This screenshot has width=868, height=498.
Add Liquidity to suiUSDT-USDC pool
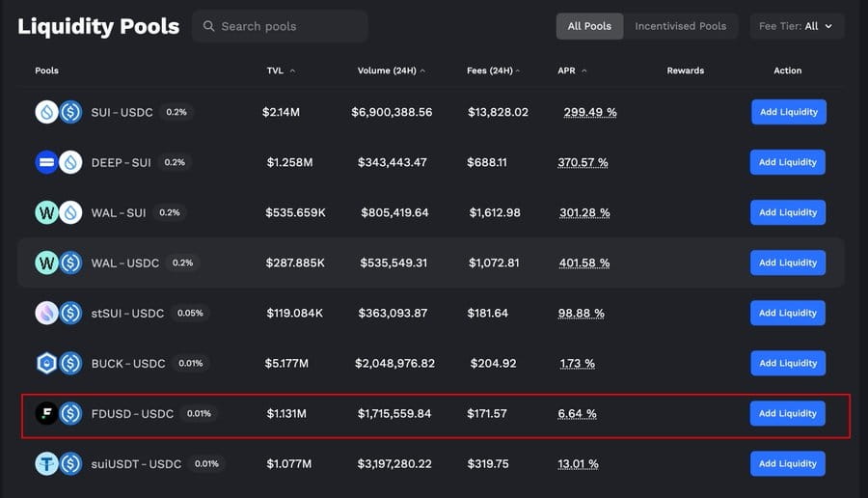click(788, 463)
